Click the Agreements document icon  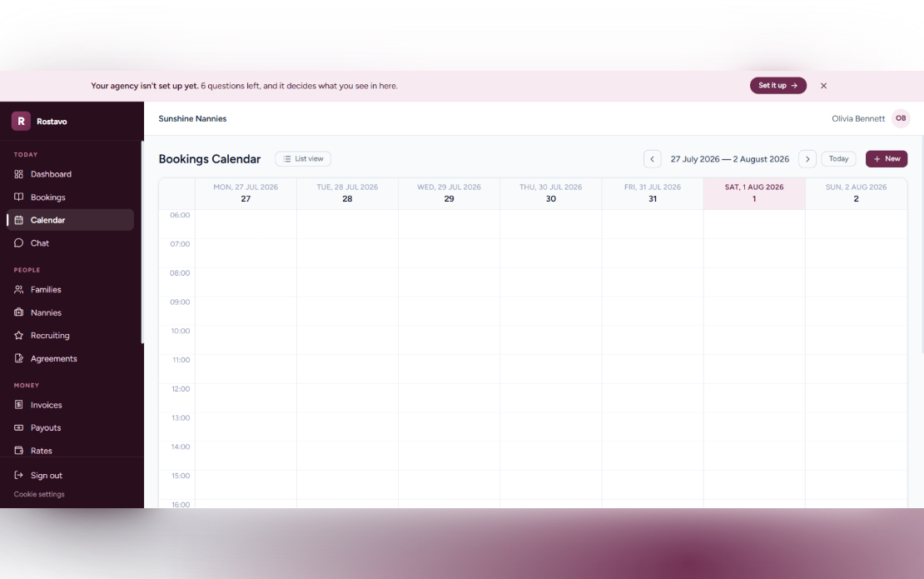click(19, 358)
